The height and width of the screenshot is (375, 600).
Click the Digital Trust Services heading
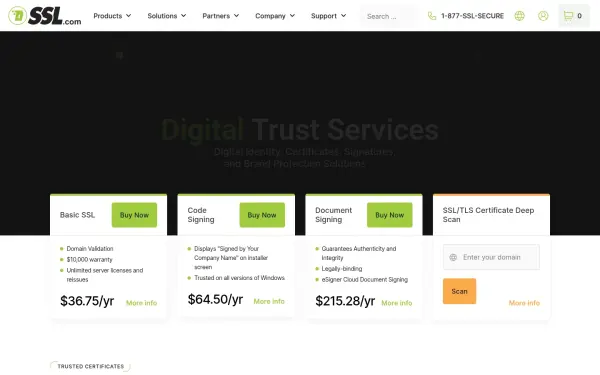[300, 130]
